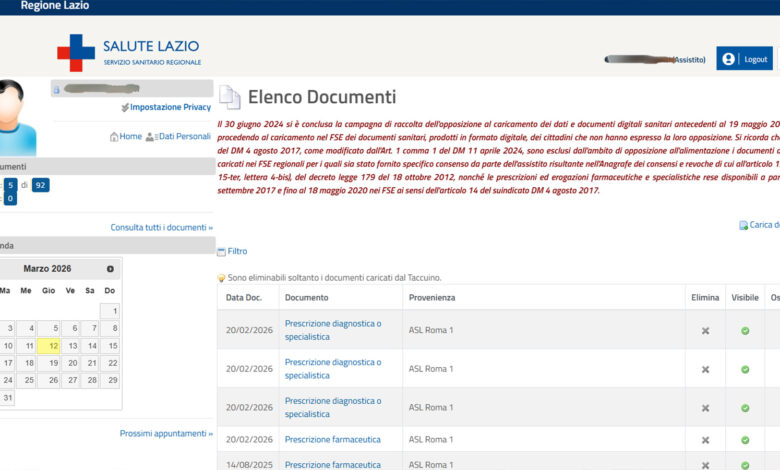Select day 15 in March calendar
The height and width of the screenshot is (470, 780).
point(110,346)
